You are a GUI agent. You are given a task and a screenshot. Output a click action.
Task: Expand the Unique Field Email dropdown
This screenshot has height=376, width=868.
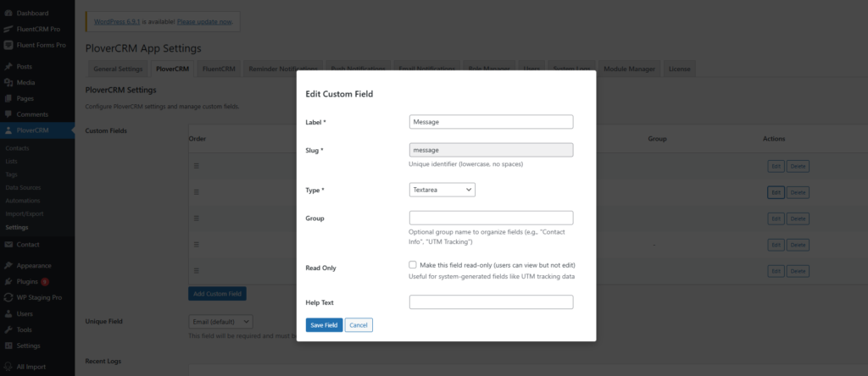coord(220,322)
